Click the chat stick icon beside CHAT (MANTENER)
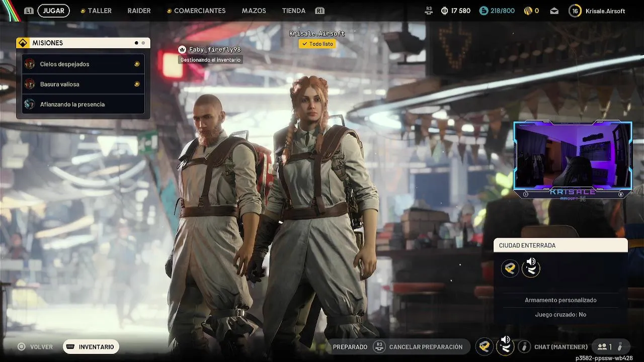The width and height of the screenshot is (644, 362). pyautogui.click(x=524, y=347)
